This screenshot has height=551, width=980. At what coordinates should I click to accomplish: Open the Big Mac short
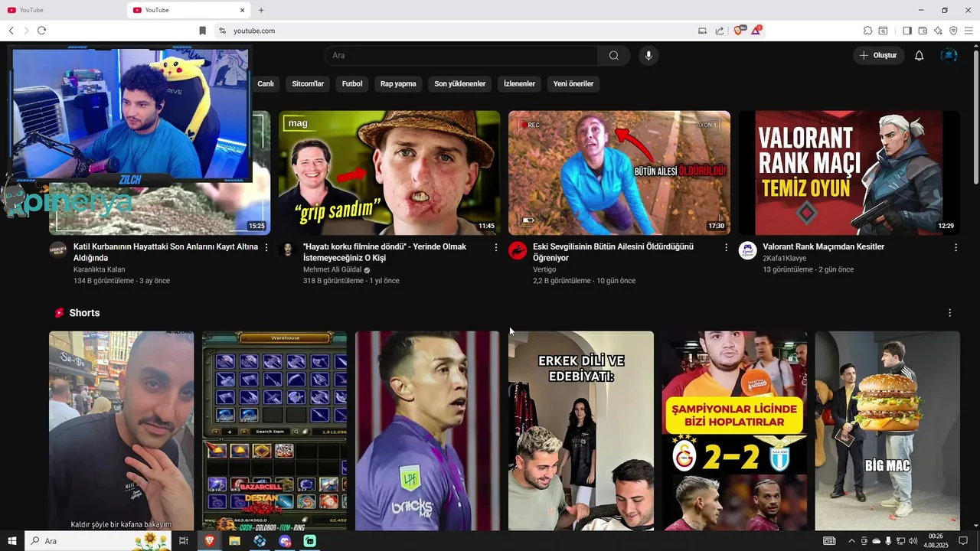point(887,431)
